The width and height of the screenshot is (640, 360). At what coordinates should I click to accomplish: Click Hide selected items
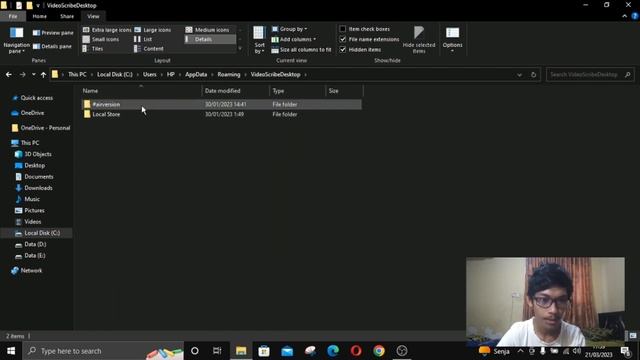pos(419,40)
